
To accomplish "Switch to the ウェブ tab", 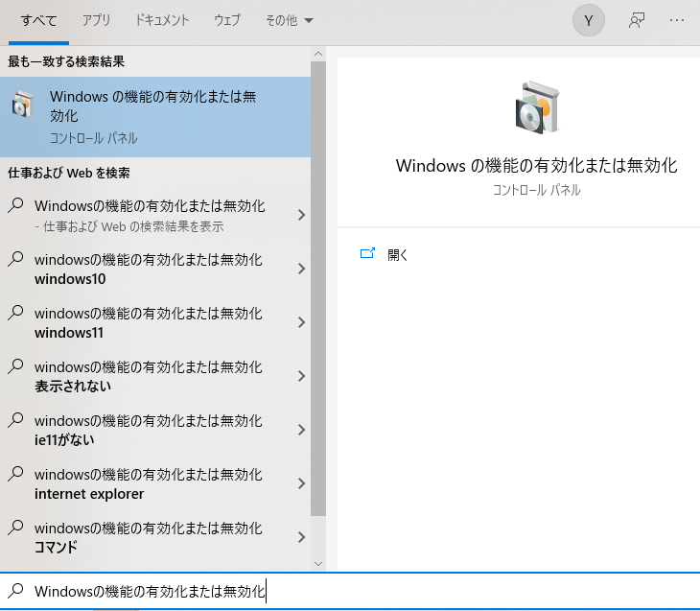I will click(227, 20).
